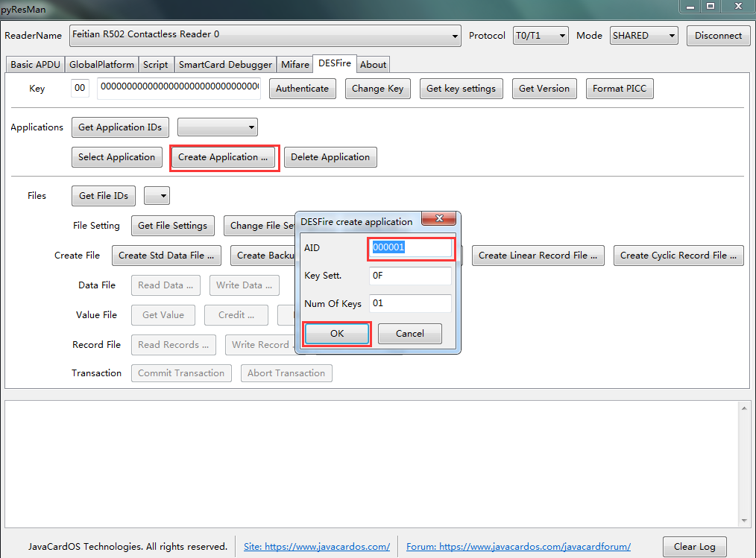The image size is (756, 558).
Task: Click the Create Backup Data File button
Action: [x=262, y=256]
